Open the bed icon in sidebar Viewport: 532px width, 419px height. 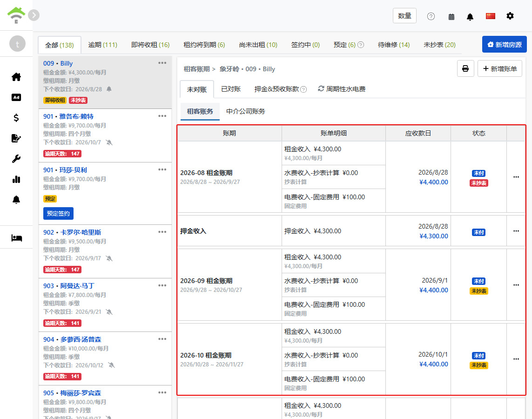coord(16,238)
